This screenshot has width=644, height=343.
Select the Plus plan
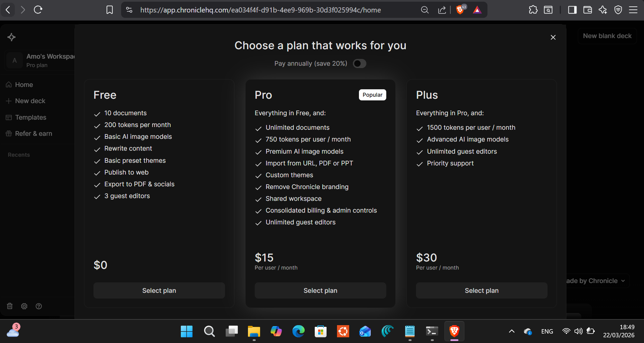[x=482, y=290]
